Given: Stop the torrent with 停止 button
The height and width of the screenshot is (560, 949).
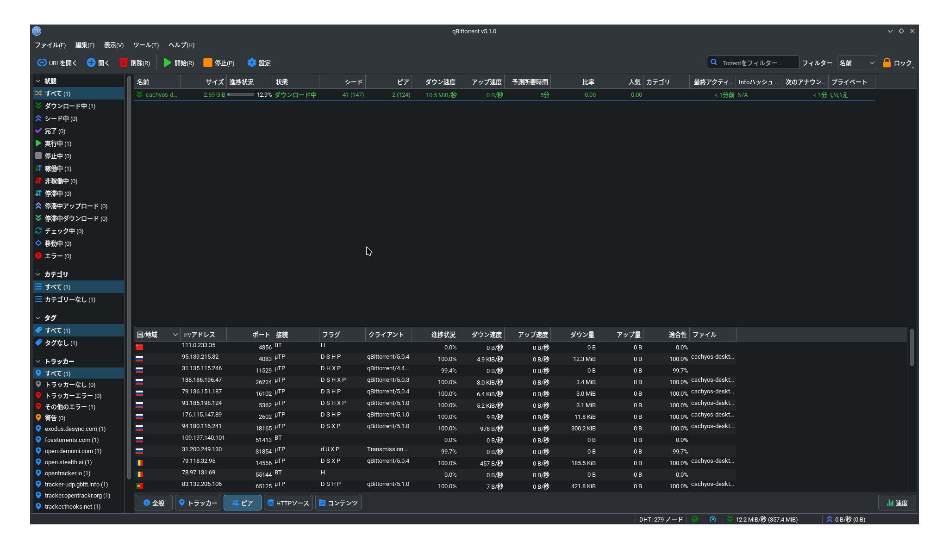Looking at the screenshot, I should [x=219, y=63].
